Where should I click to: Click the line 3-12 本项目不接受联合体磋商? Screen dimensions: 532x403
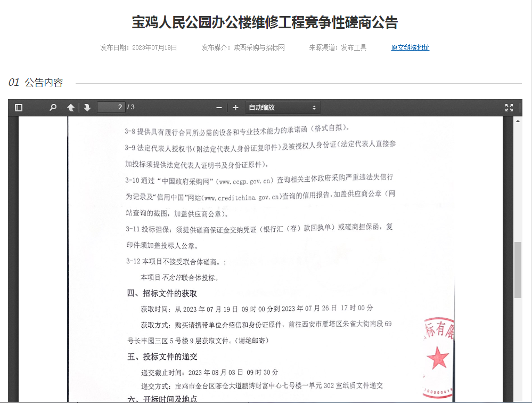(x=176, y=261)
